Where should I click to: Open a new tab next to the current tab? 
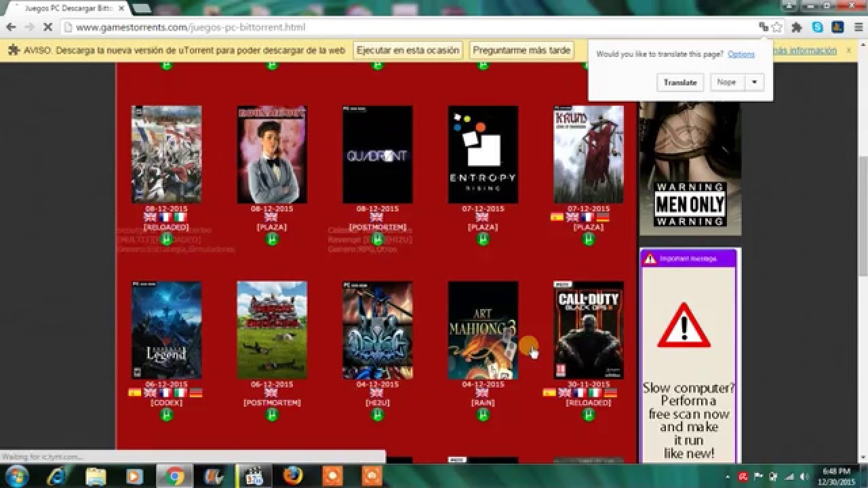tap(141, 8)
